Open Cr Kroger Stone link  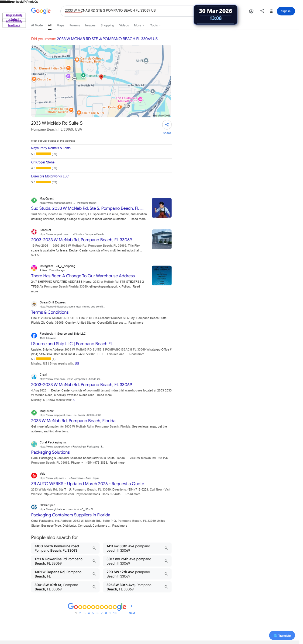[x=43, y=162]
